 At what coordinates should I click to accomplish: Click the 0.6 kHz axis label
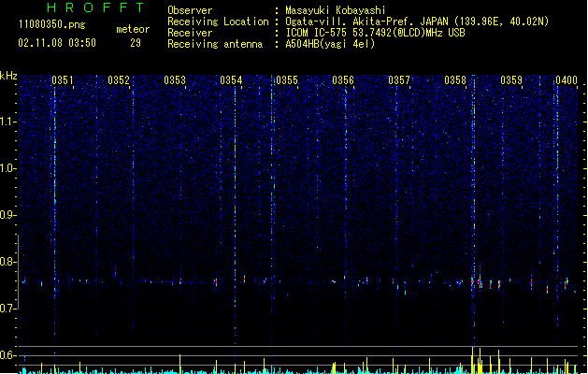(x=8, y=355)
